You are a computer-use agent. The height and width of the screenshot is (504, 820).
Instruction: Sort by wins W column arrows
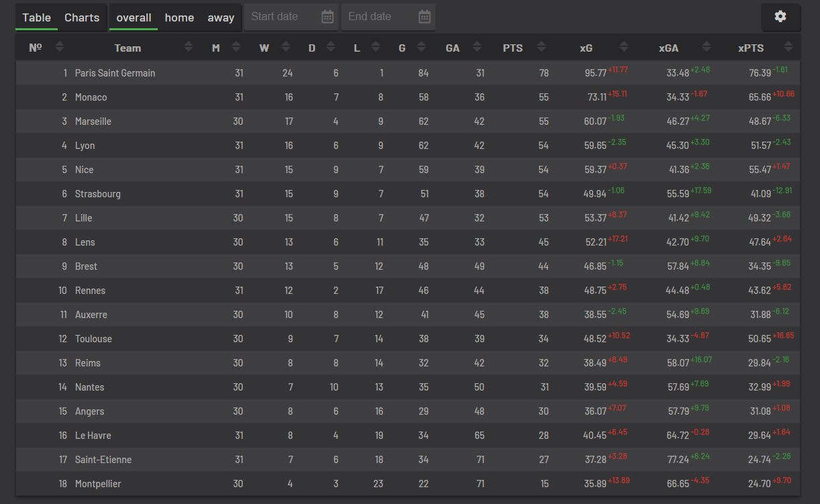click(286, 47)
